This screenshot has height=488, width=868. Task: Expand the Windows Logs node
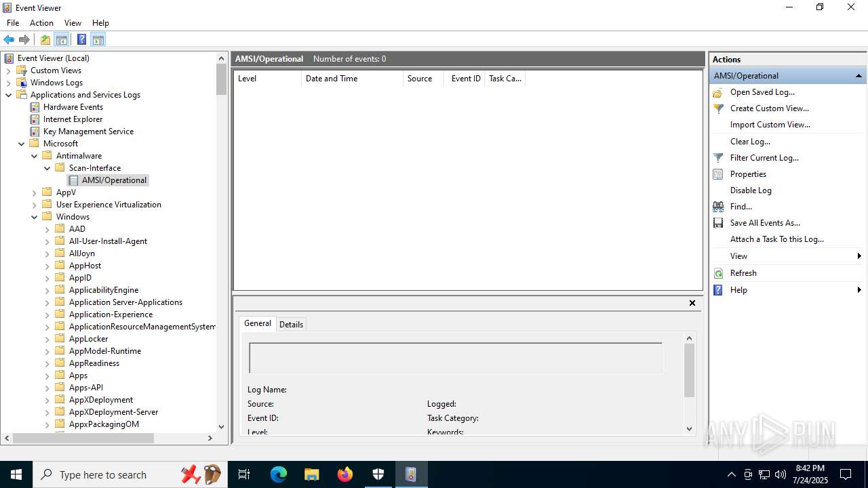9,83
